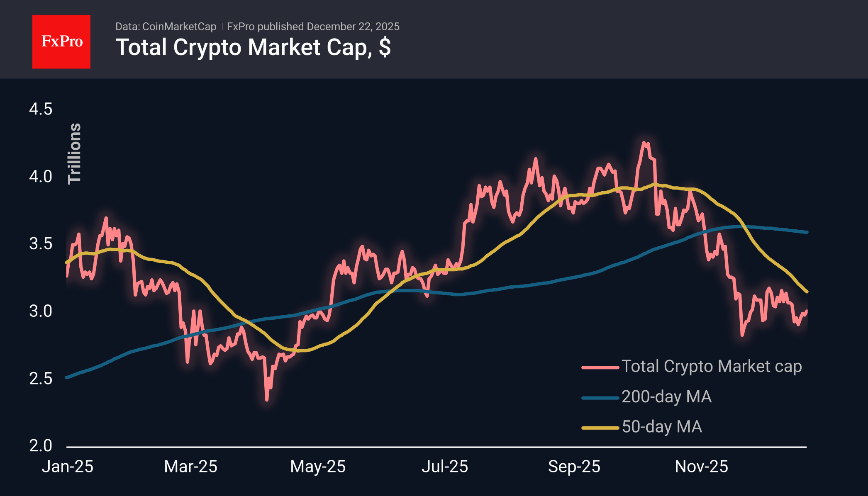Click the FxPro published December 22, 2025 text
The width and height of the screenshot is (868, 496).
(x=313, y=27)
